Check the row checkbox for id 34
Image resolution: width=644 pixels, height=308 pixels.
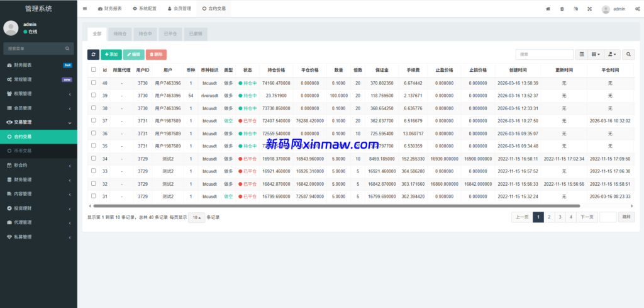pos(94,158)
